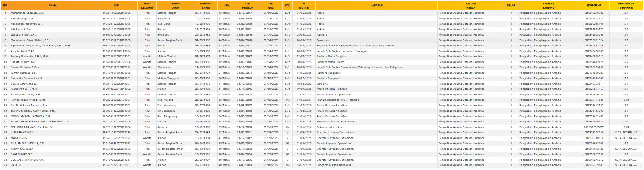Image resolution: width=644 pixels, height=170 pixels.
Task: Select the JABATAN column header
Action: 376,6
